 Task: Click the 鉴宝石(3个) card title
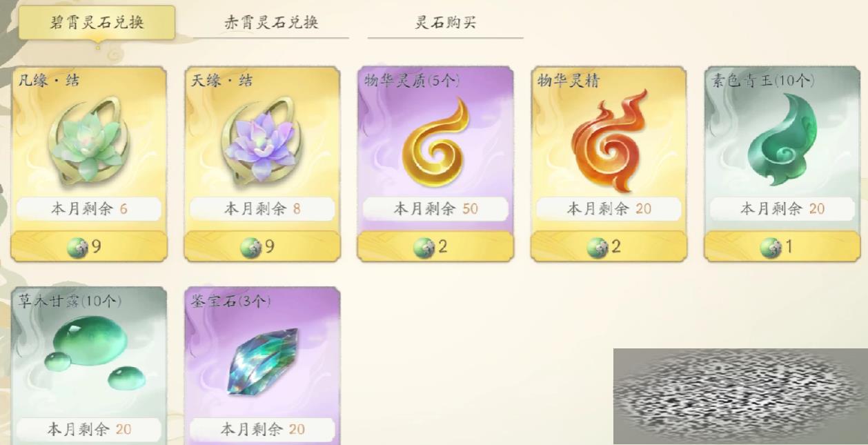click(231, 301)
